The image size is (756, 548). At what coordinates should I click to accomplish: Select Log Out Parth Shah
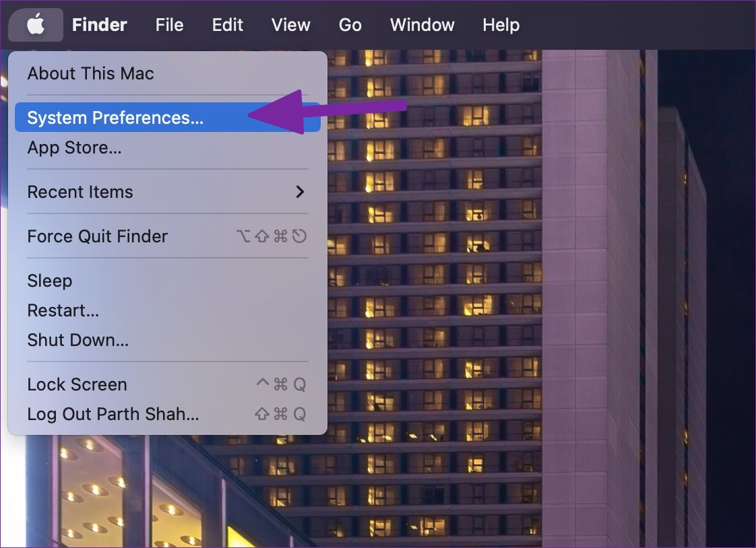[168, 414]
